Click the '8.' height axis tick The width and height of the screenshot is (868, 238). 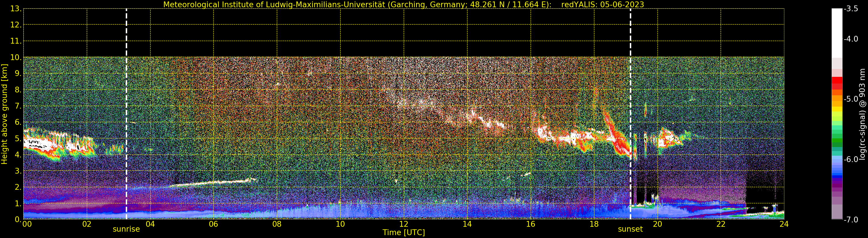18,90
